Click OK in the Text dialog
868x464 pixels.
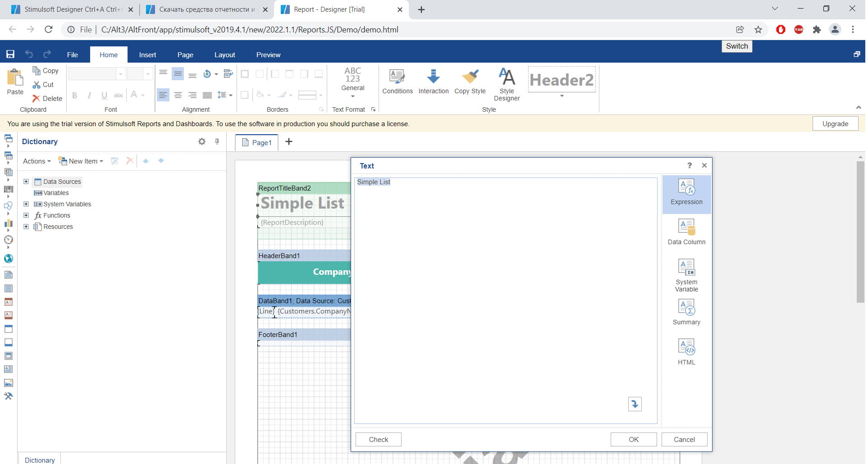(634, 440)
